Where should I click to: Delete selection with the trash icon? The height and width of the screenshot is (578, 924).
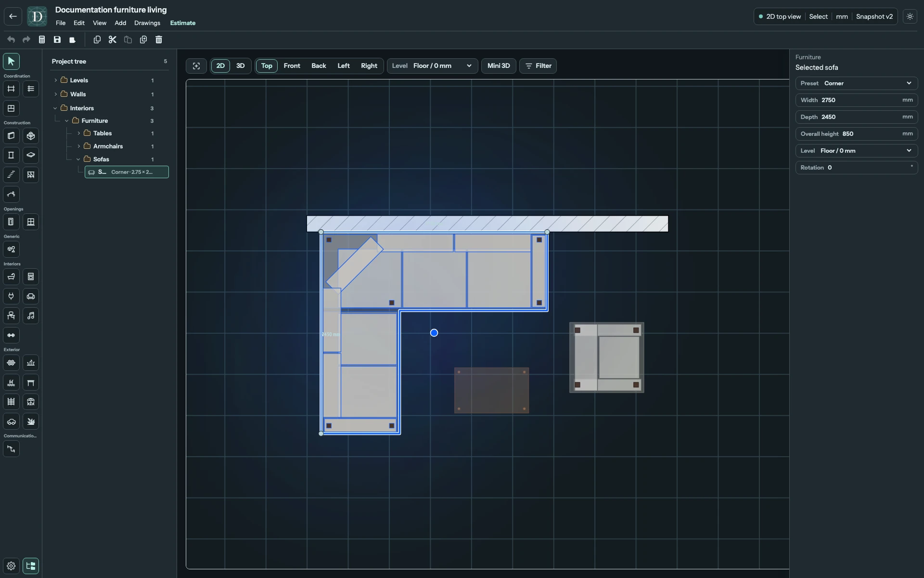pos(159,39)
